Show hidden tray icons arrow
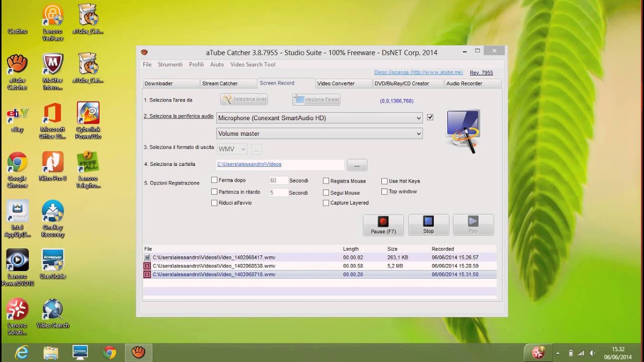Image resolution: width=644 pixels, height=362 pixels. pos(557,353)
